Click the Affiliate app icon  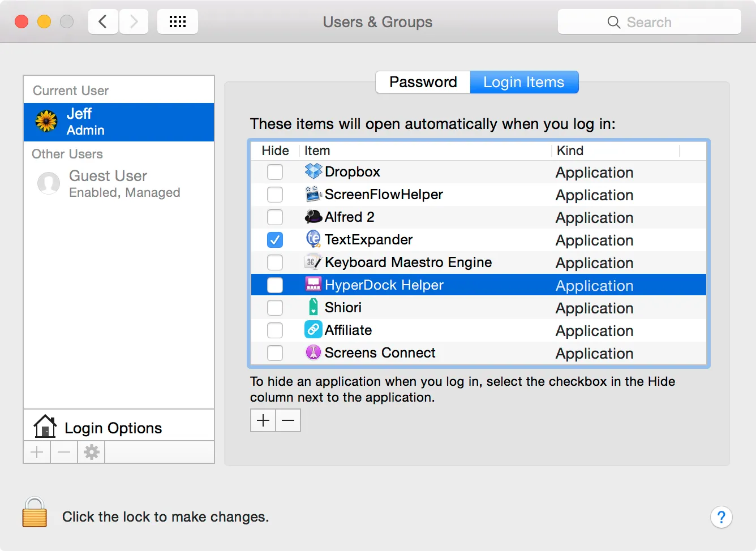(x=313, y=330)
